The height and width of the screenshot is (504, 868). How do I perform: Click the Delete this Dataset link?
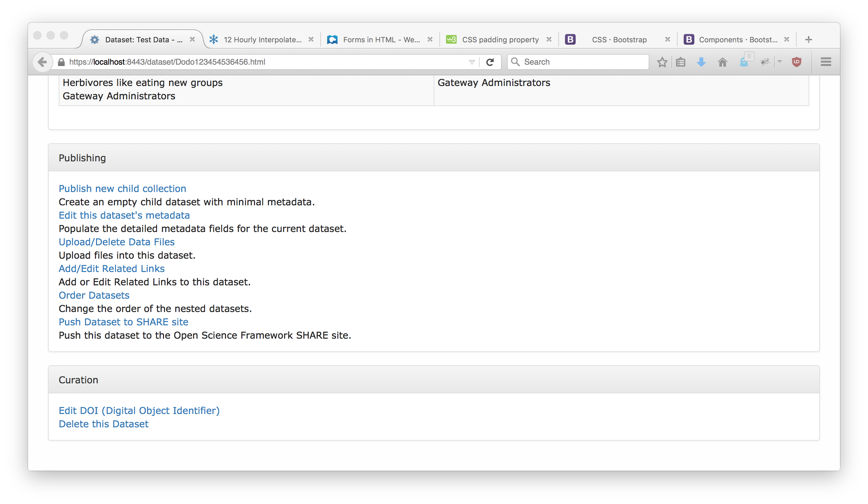pyautogui.click(x=103, y=424)
